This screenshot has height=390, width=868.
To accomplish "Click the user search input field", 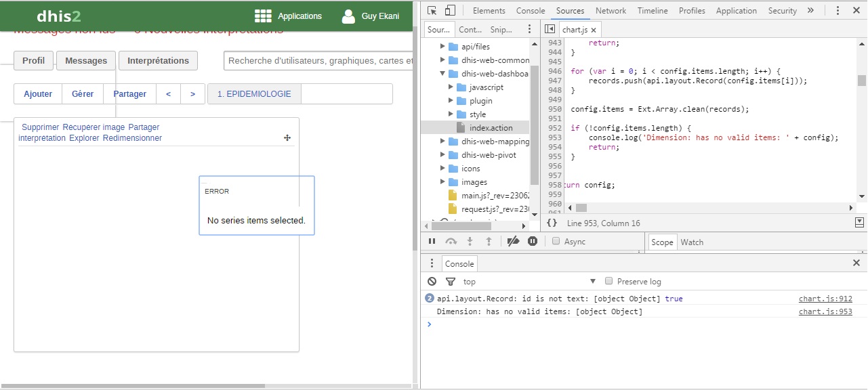I will click(x=318, y=60).
